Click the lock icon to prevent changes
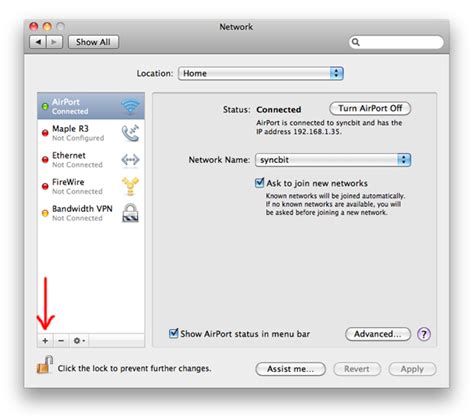 [45, 365]
